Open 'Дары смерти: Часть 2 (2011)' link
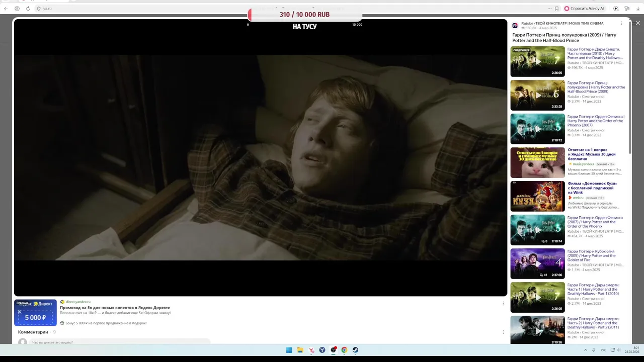The image size is (644, 362). tap(593, 323)
